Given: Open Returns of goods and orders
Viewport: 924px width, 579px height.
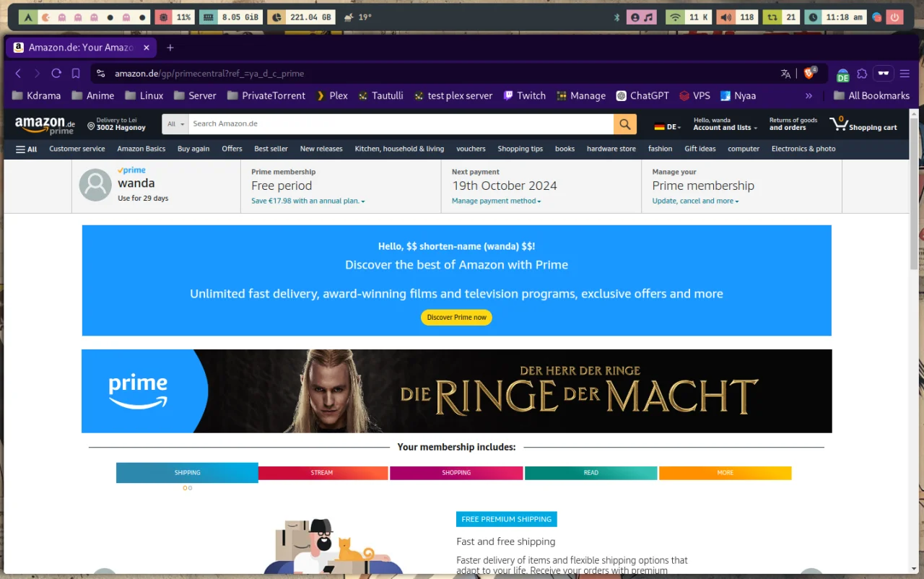Looking at the screenshot, I should (793, 124).
